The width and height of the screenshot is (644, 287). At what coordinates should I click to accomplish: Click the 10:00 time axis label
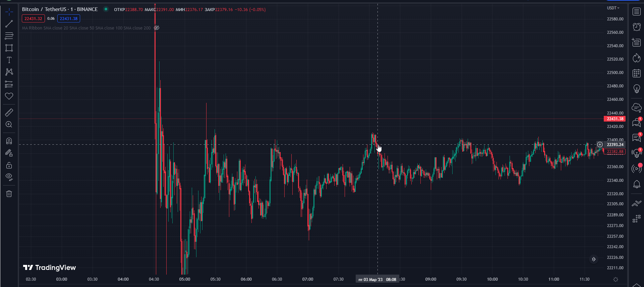pos(492,279)
